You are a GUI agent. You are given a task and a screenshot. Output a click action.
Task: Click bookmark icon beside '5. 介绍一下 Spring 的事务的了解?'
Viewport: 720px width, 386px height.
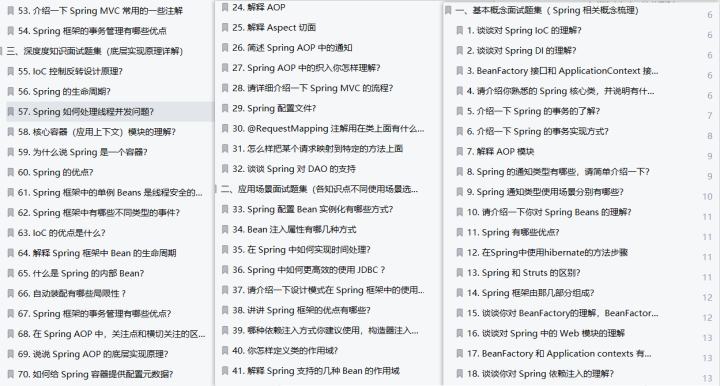click(460, 111)
